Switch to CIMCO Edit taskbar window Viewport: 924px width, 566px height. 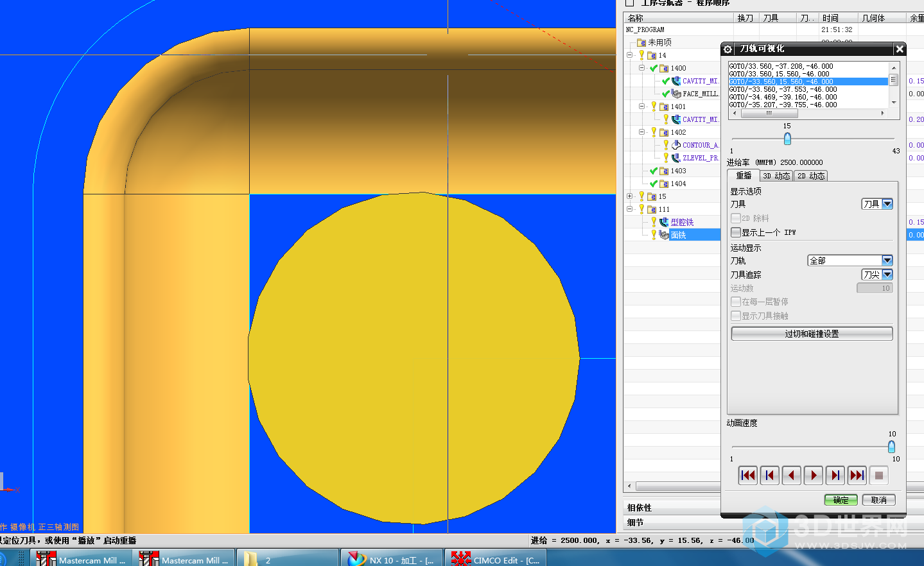pyautogui.click(x=496, y=558)
